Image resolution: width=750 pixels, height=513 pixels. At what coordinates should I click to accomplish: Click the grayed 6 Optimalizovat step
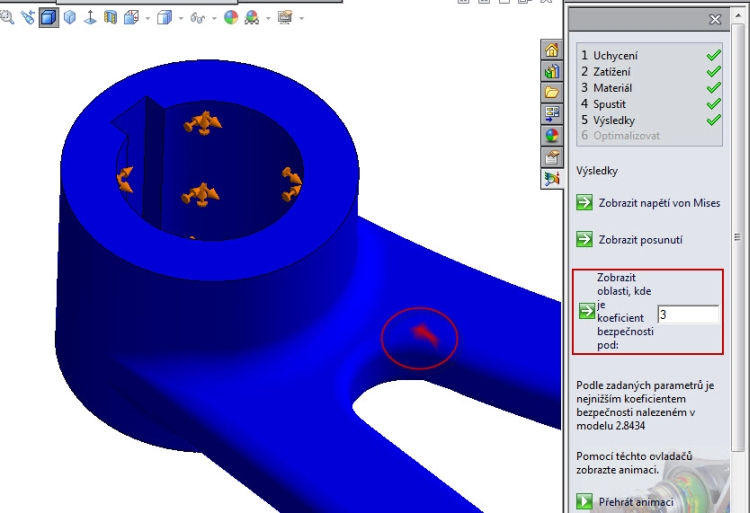point(620,136)
